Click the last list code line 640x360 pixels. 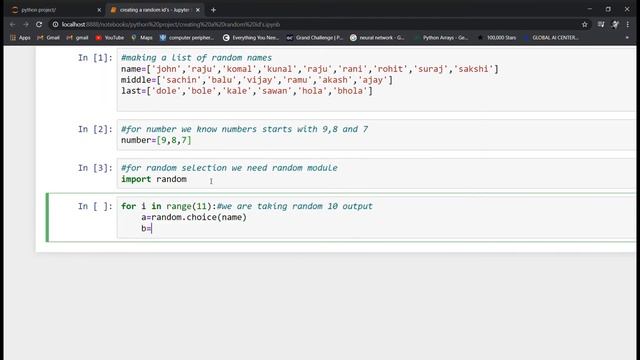tap(247, 91)
